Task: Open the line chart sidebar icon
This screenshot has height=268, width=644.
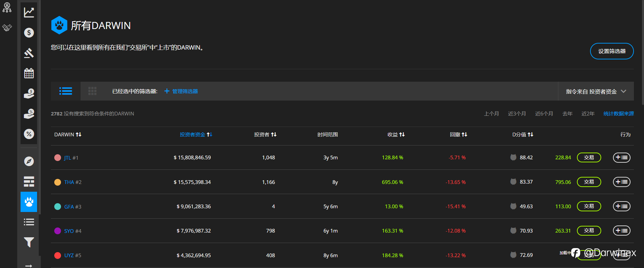Action: tap(29, 12)
